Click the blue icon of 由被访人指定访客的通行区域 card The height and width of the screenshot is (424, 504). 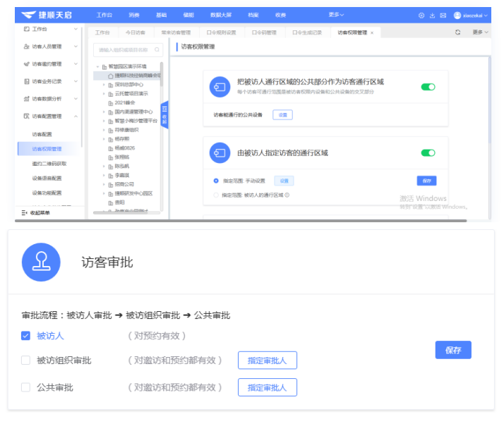220,153
